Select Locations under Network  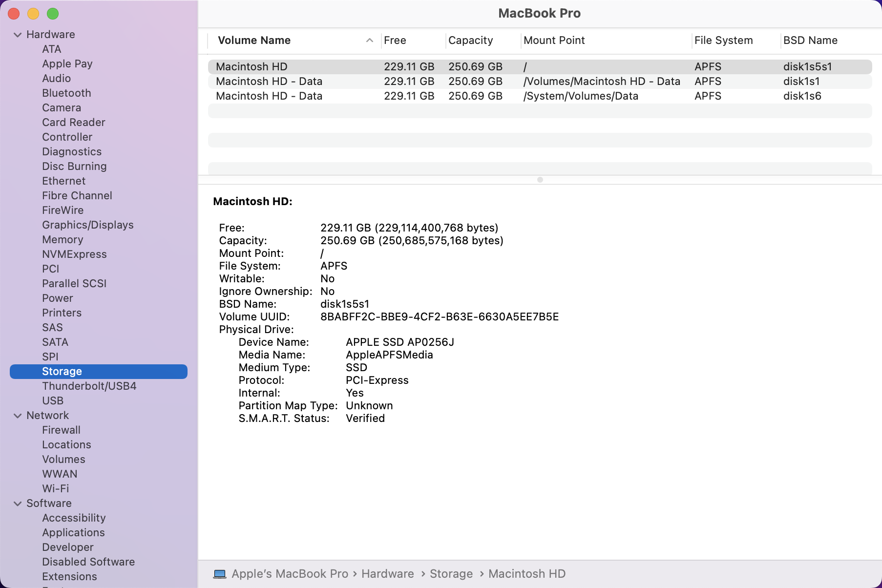tap(67, 445)
